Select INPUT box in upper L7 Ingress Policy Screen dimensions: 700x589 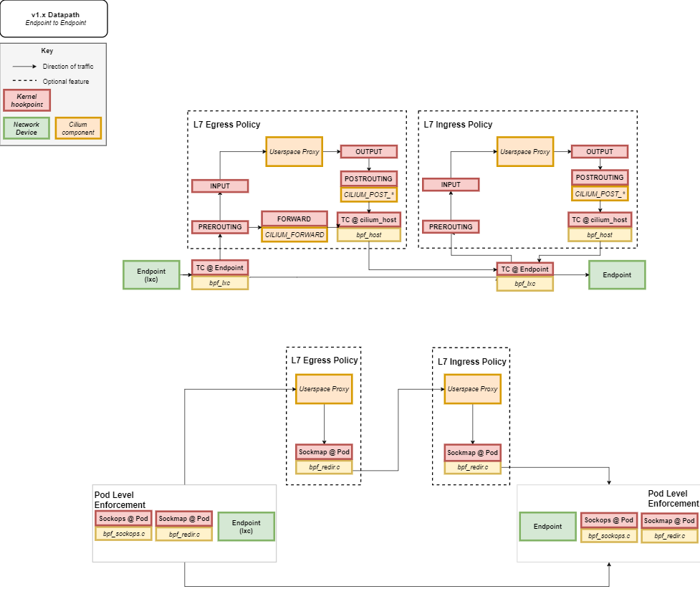pos(451,184)
